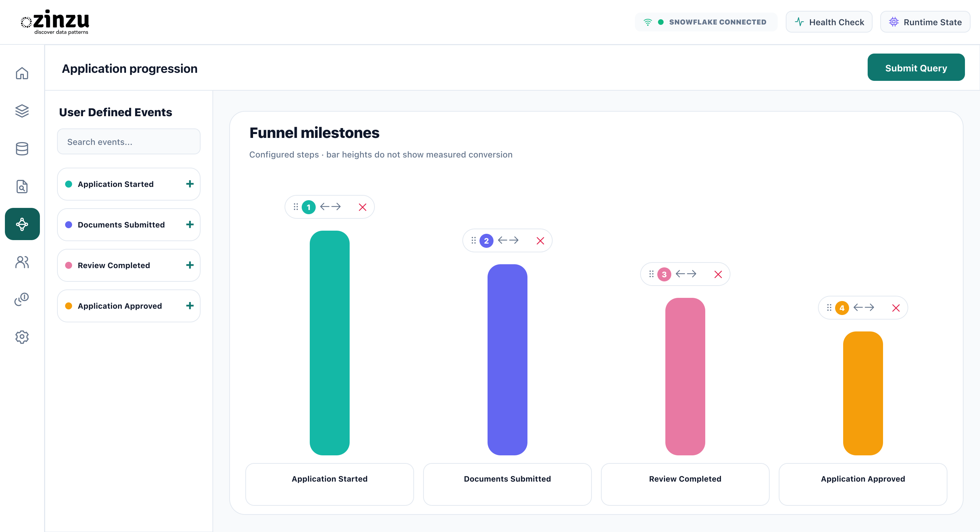Select Documents Submitted label card below chart
The width and height of the screenshot is (980, 532).
[x=507, y=484]
